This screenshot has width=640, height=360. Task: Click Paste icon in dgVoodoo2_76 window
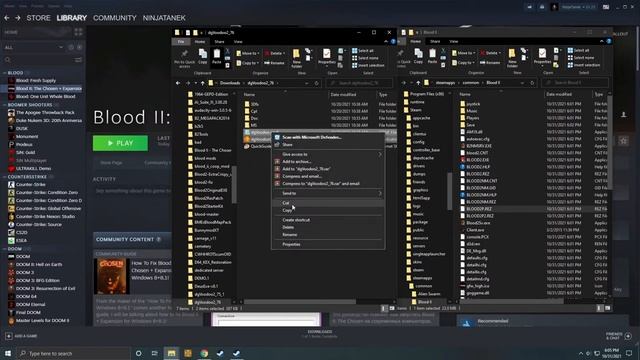pos(217,57)
